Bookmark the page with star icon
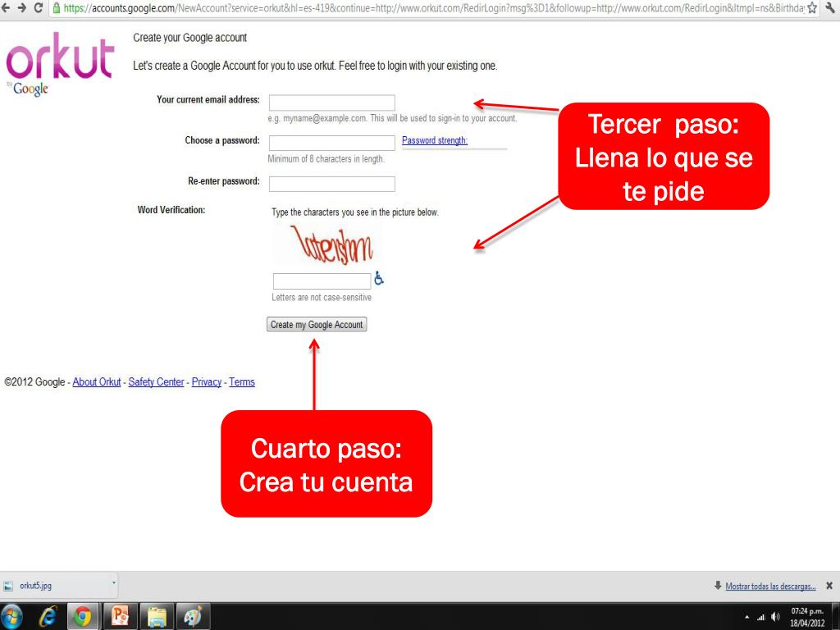The width and height of the screenshot is (840, 630). click(x=812, y=8)
